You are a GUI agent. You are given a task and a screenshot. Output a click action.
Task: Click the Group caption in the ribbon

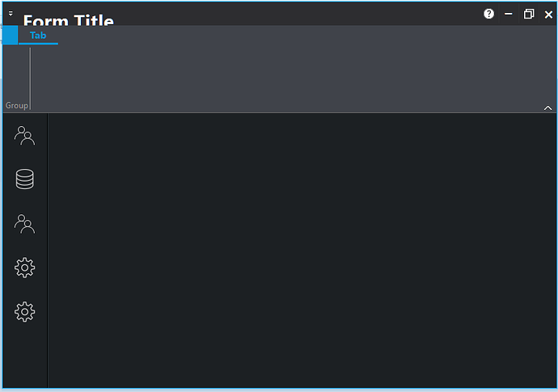tap(17, 105)
